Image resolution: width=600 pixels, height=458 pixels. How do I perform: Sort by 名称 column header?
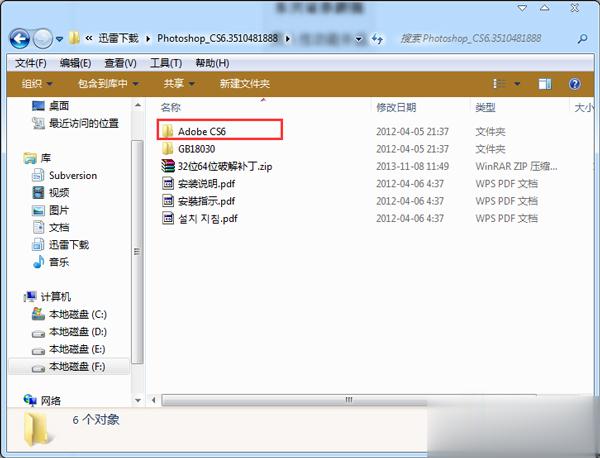tap(171, 108)
